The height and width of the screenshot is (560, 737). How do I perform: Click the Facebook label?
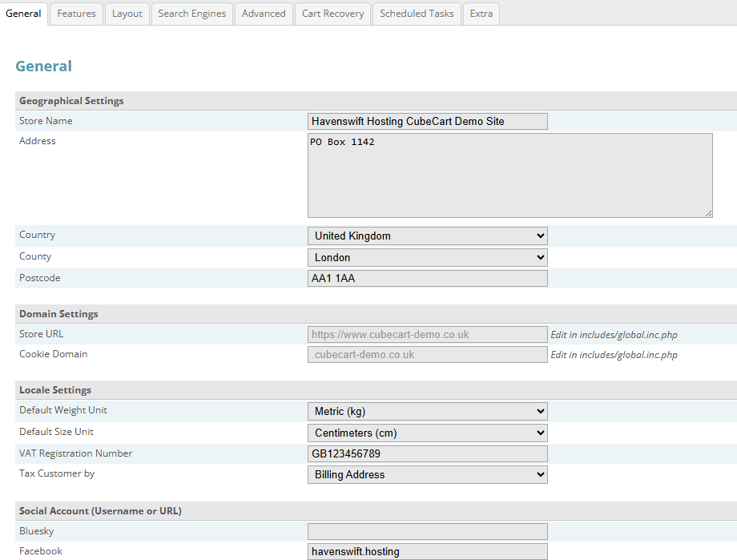coord(41,551)
